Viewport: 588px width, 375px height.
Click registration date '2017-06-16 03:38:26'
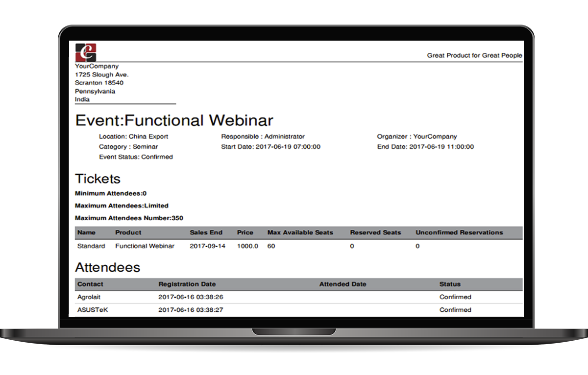pyautogui.click(x=191, y=297)
